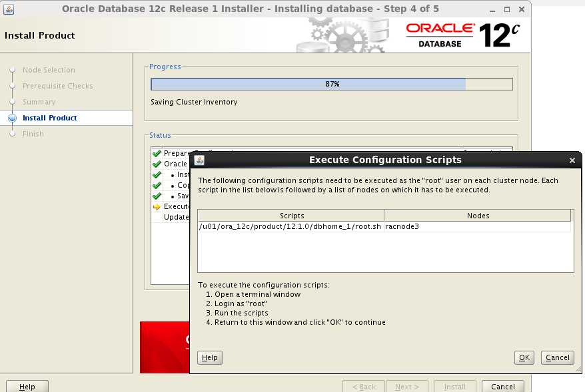This screenshot has height=392, width=585.
Task: Select the Node Selection step bullet
Action: coord(12,70)
